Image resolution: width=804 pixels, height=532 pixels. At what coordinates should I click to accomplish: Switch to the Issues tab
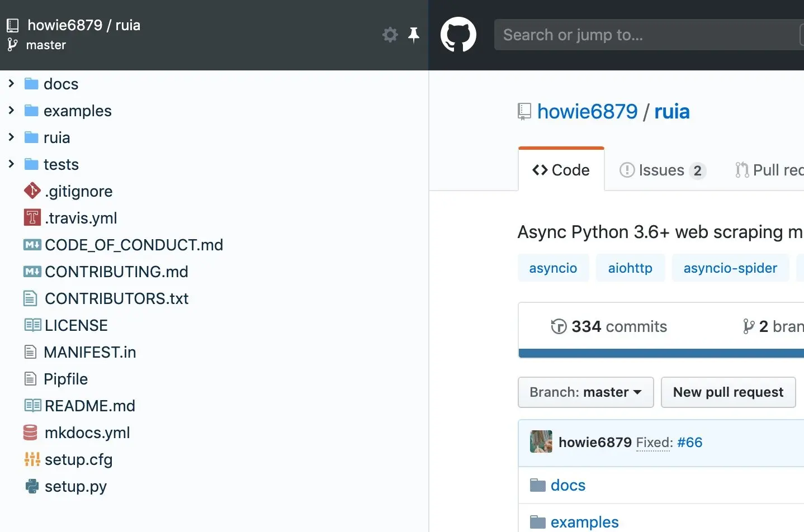tap(662, 170)
